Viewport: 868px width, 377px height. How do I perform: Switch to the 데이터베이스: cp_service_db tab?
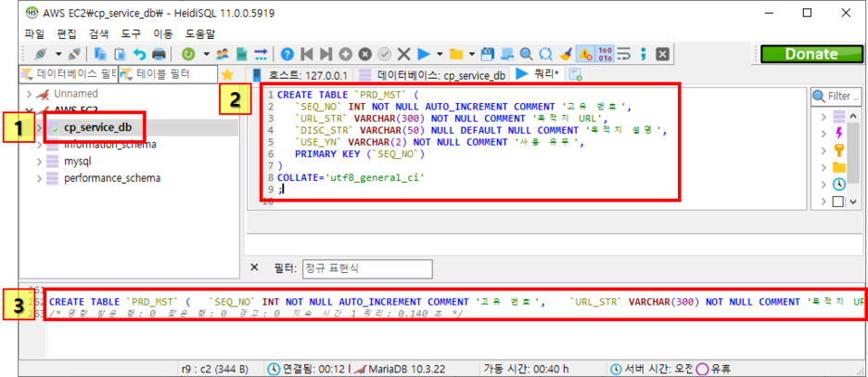tap(432, 75)
